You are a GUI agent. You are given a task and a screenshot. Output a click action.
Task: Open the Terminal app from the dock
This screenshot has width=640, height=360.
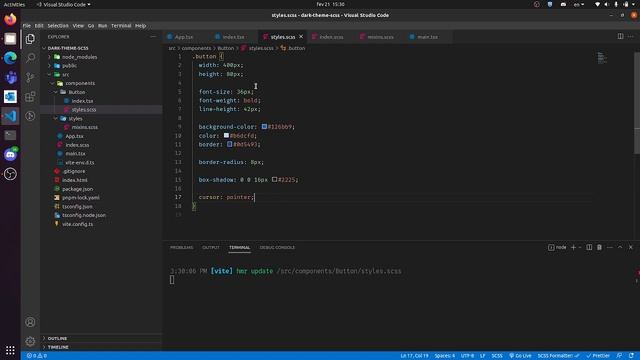[x=10, y=135]
